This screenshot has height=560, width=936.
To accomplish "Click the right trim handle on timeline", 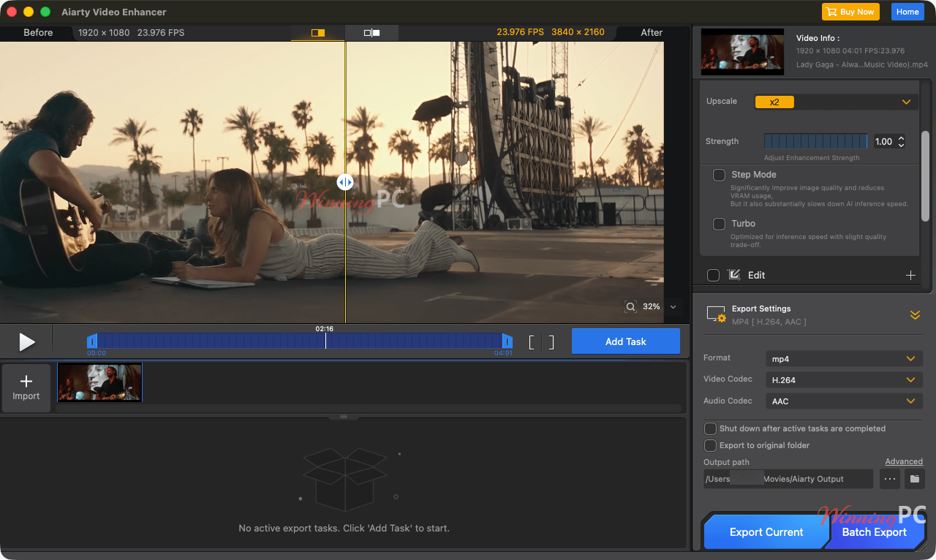I will [x=507, y=341].
